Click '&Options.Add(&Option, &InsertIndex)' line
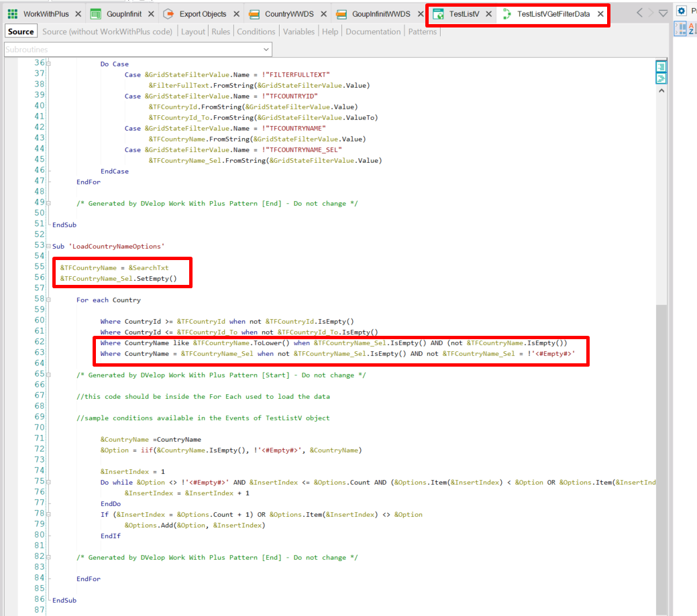The height and width of the screenshot is (616, 697). 195,525
